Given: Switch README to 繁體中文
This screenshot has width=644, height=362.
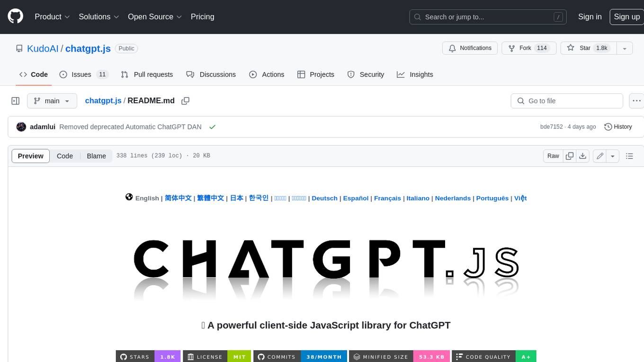Looking at the screenshot, I should coord(210,198).
